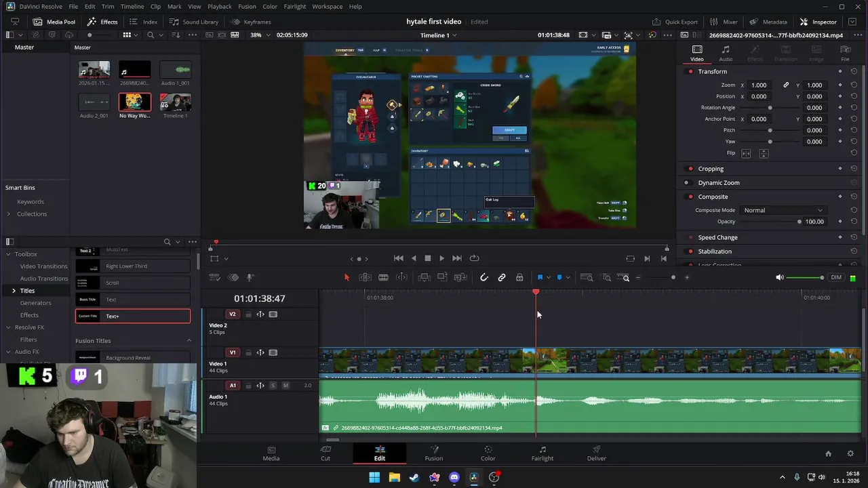The image size is (868, 488).
Task: Open the Timeline View Options icon
Action: click(x=214, y=277)
